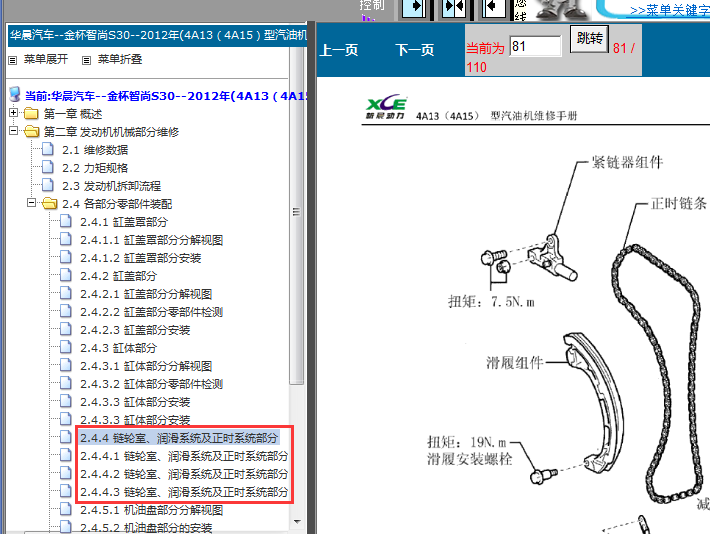Collapse the 2.4 各部分零部件装配 node
The image size is (710, 534).
(31, 203)
